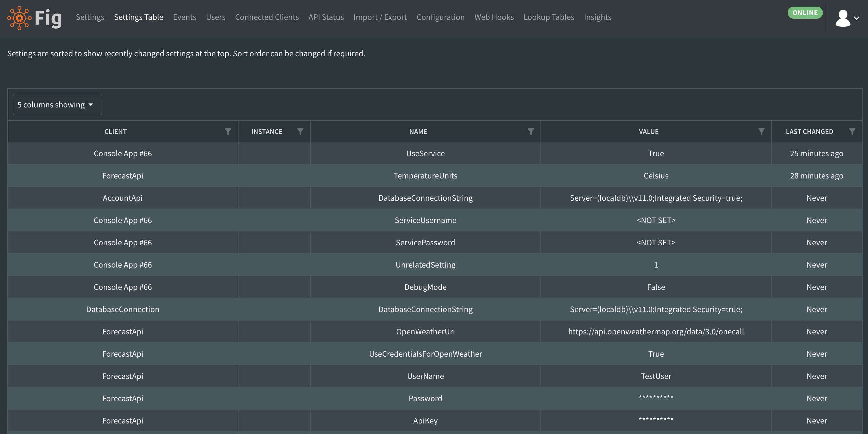Image resolution: width=868 pixels, height=434 pixels.
Task: Open Import / Export page
Action: (x=380, y=17)
